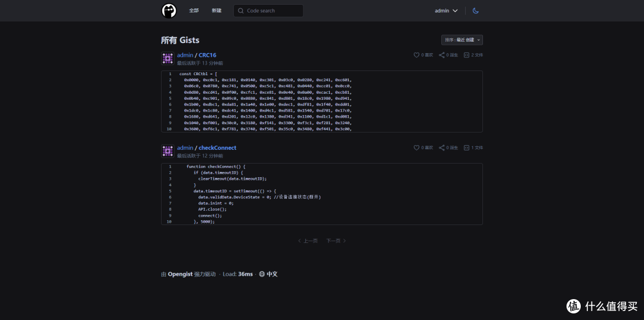The width and height of the screenshot is (644, 320).
Task: Focus the Code search input field
Action: tap(268, 11)
